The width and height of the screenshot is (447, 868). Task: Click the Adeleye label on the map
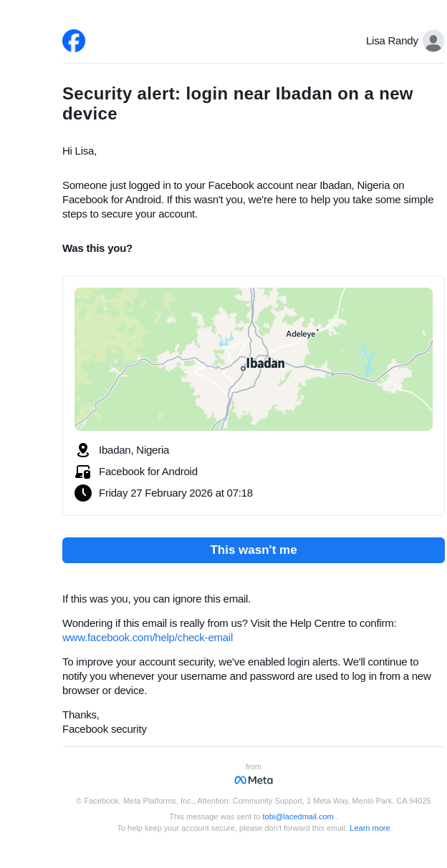click(301, 334)
